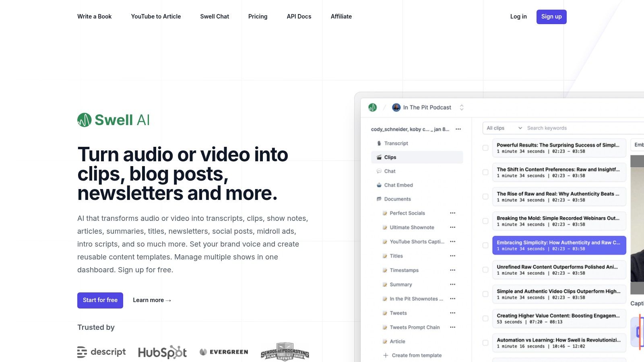Select the Automation vs Learning clip card
This screenshot has width=644, height=362.
point(559,343)
